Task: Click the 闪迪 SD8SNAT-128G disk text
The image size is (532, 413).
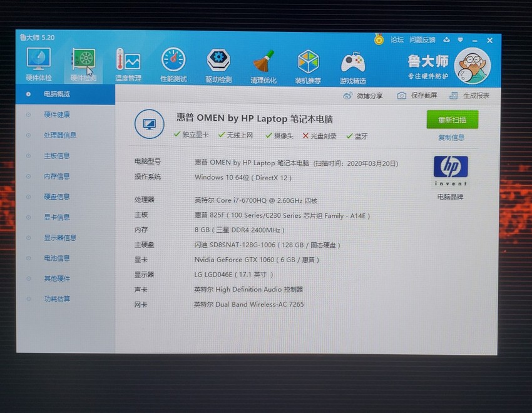Action: click(x=267, y=245)
